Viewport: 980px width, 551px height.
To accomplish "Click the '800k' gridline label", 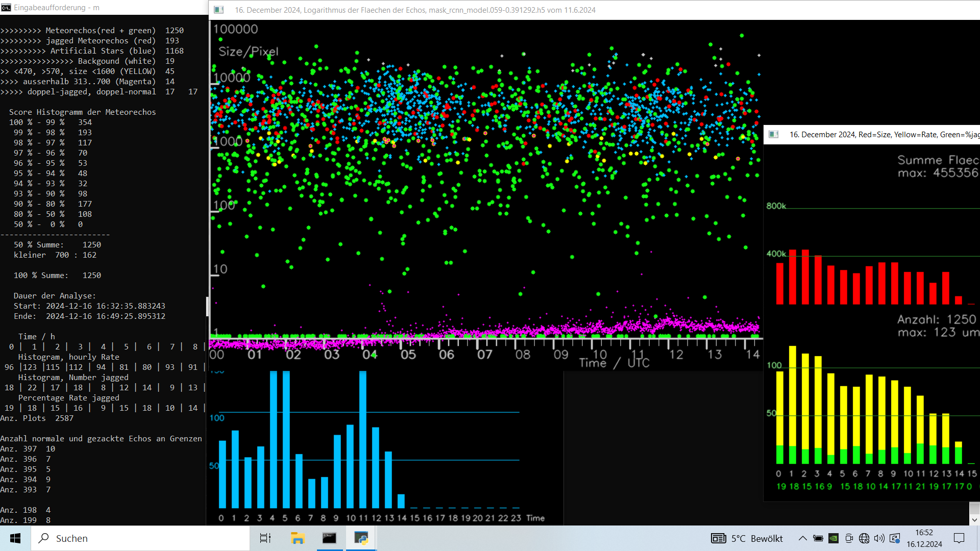I will [776, 206].
